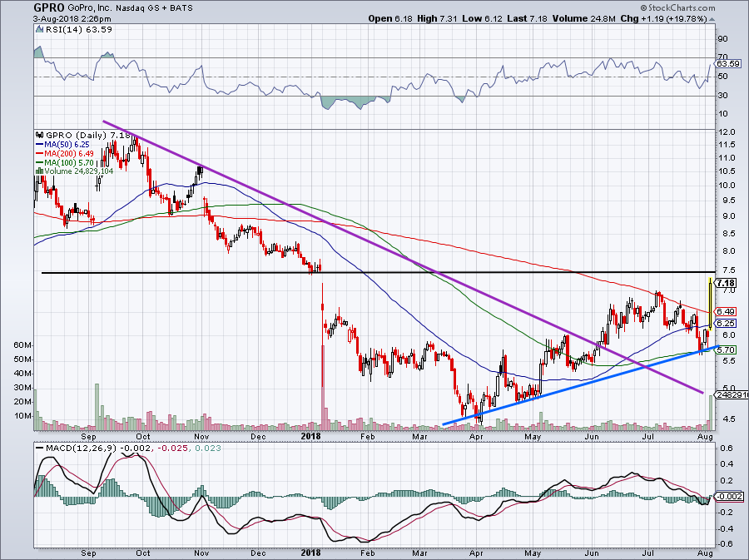Click the 6.49 MA(200) price tag on right axis
Screen dimensions: 749x560
(726, 312)
